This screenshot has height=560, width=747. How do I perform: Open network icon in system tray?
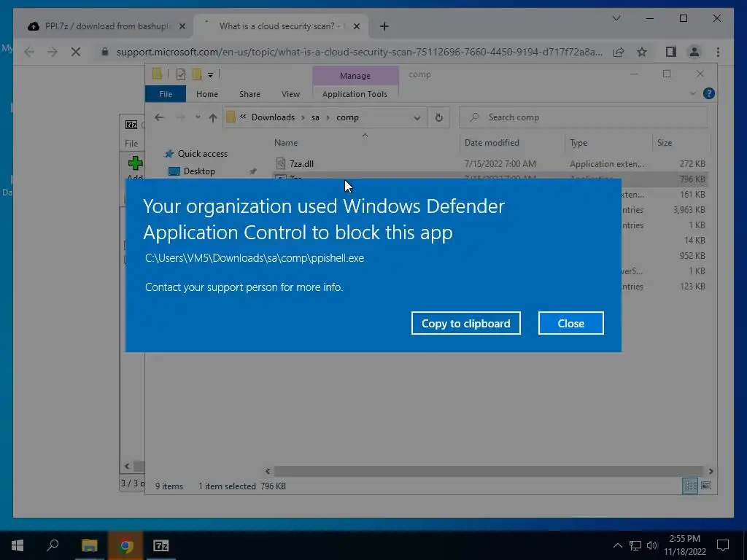pyautogui.click(x=635, y=545)
